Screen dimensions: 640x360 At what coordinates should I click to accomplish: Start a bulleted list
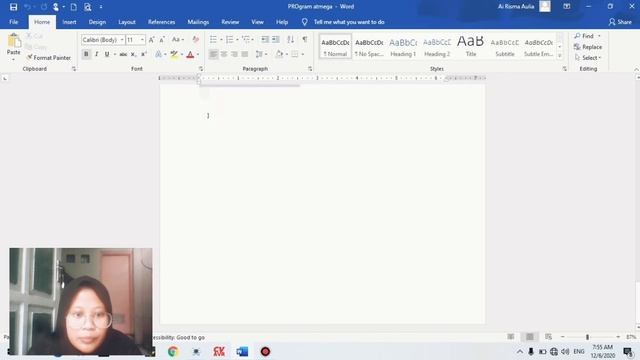point(213,40)
